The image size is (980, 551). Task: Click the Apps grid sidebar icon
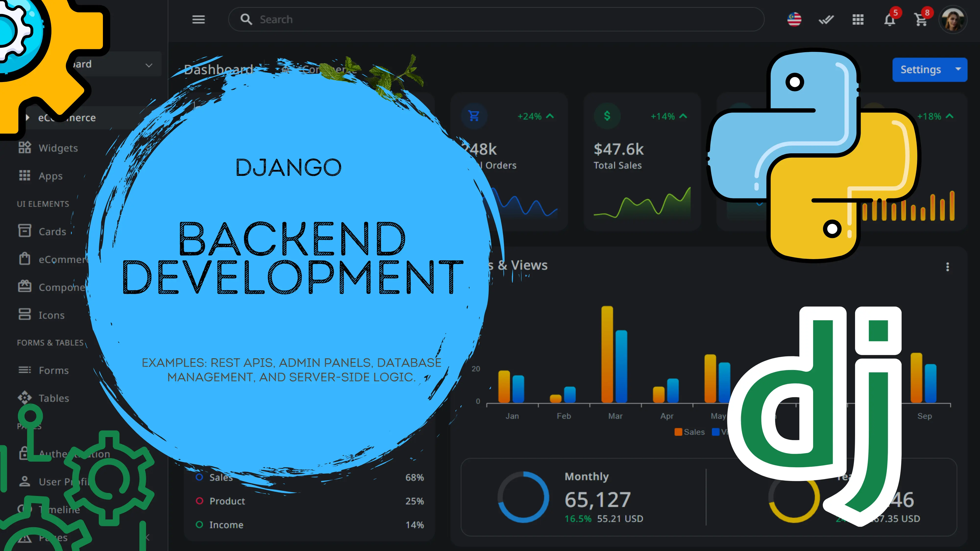coord(25,175)
